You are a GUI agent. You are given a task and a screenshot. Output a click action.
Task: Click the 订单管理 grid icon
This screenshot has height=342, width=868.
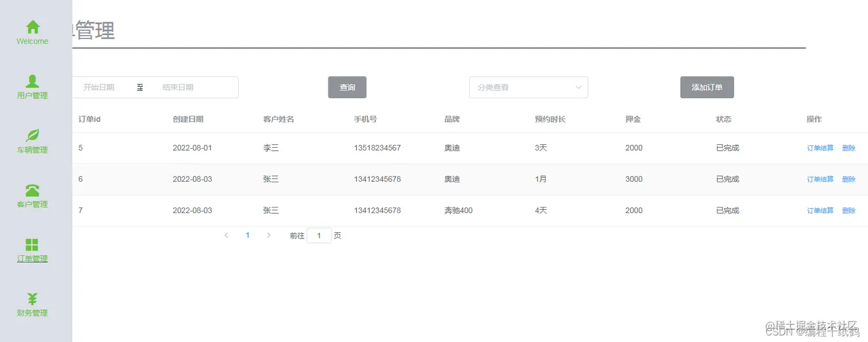(33, 245)
